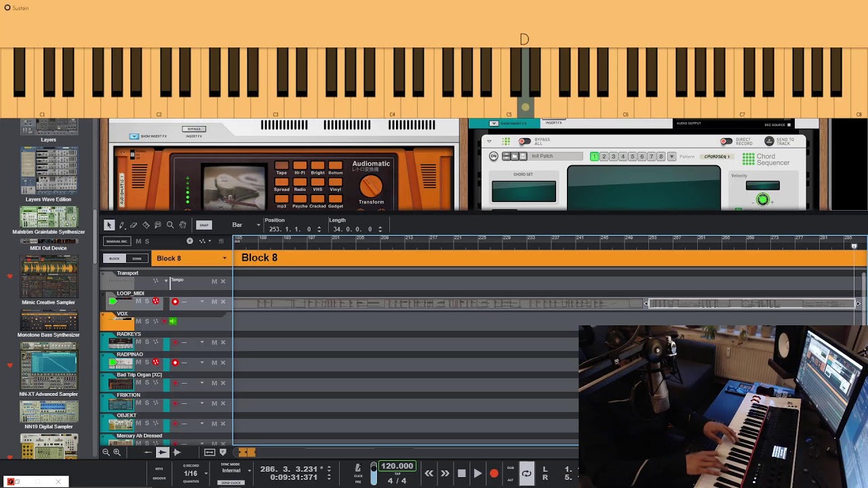Select the Tape preset on Audiomatic

point(281,166)
